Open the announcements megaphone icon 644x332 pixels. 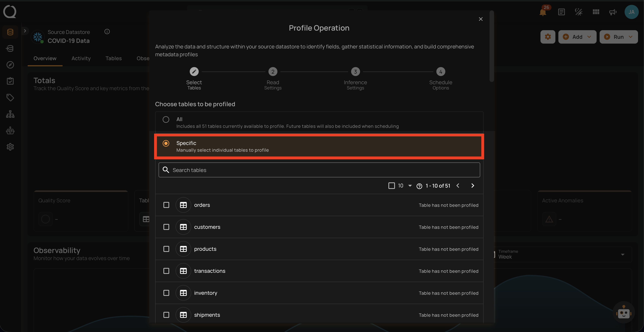(612, 12)
